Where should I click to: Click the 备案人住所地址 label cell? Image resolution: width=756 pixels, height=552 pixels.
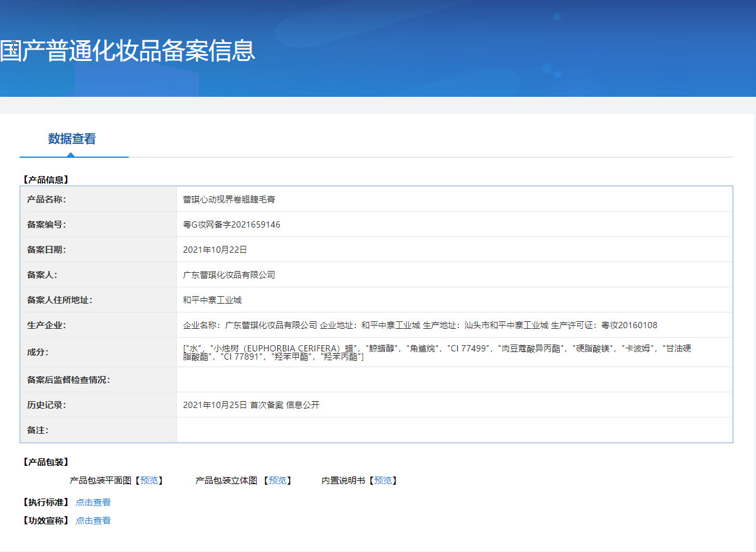point(99,300)
